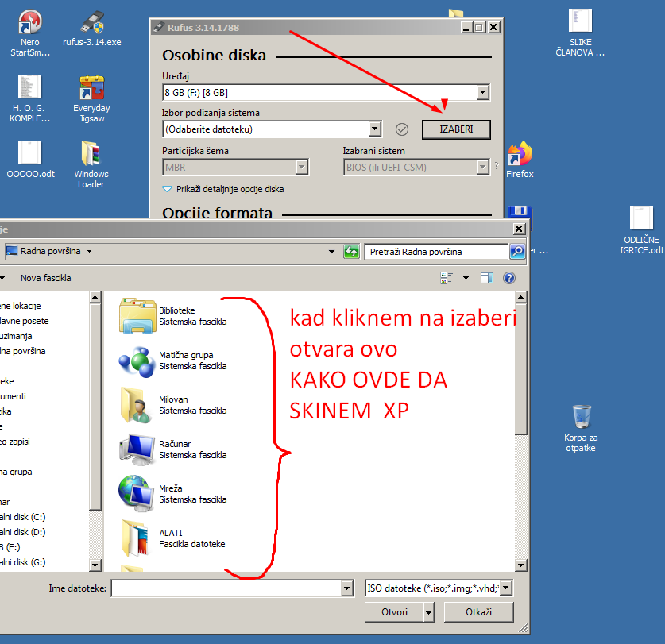Select the (F:) drive in navigation tree
Image resolution: width=665 pixels, height=644 pixels.
click(10, 547)
